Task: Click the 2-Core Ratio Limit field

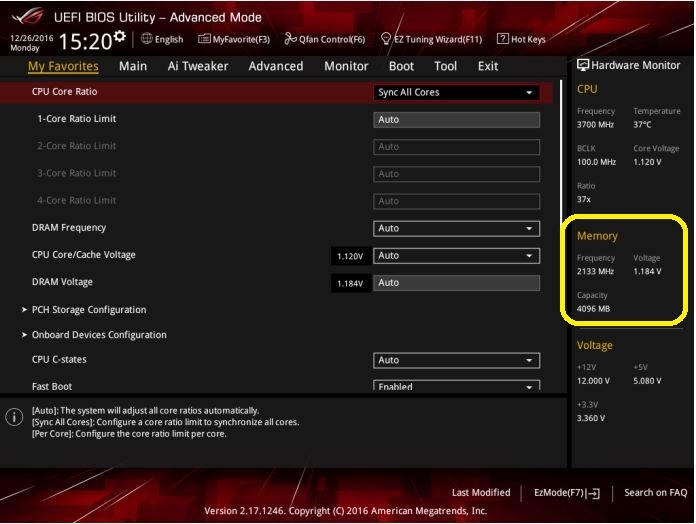Action: pos(456,147)
